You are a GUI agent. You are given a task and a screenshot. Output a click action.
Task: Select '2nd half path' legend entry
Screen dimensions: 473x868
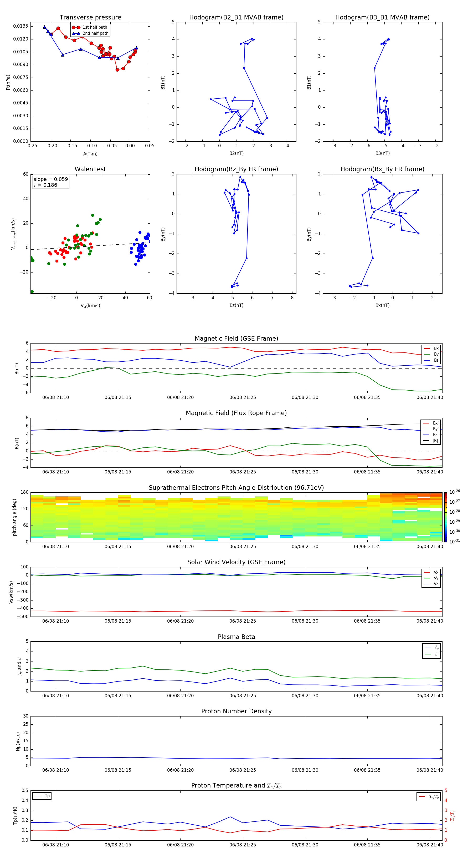pos(91,33)
